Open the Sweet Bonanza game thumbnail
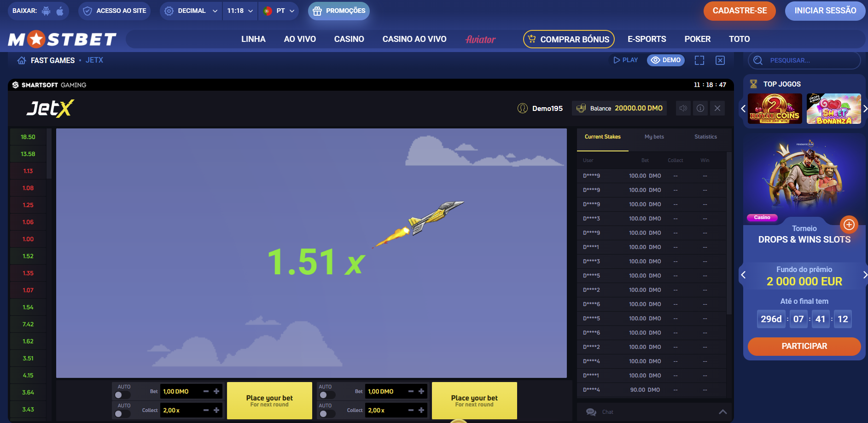Screen dimensions: 868x423 [833, 109]
